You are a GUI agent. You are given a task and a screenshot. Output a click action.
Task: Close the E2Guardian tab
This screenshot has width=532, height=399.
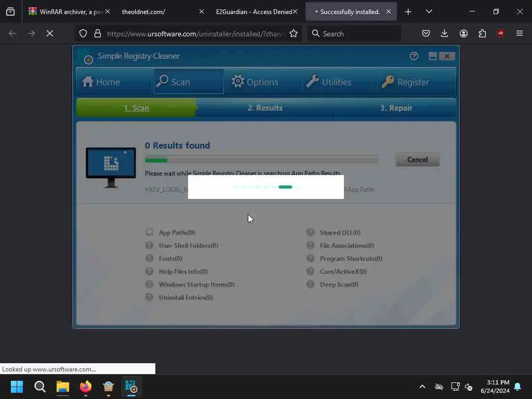295,11
